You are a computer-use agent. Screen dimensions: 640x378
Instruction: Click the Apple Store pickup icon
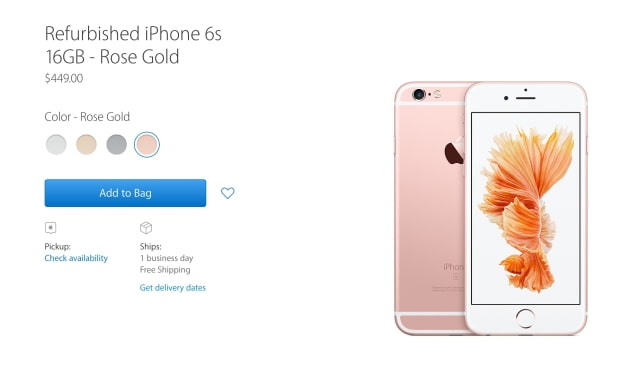pos(51,228)
